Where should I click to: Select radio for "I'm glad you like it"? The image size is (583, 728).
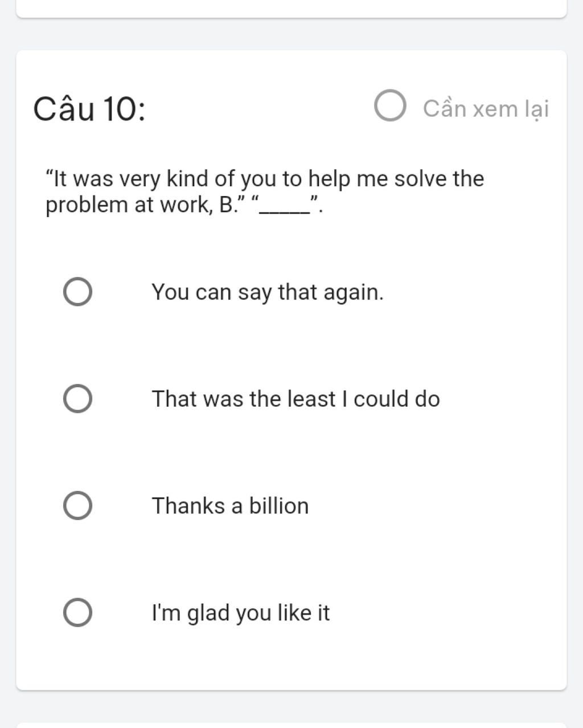[x=77, y=613]
